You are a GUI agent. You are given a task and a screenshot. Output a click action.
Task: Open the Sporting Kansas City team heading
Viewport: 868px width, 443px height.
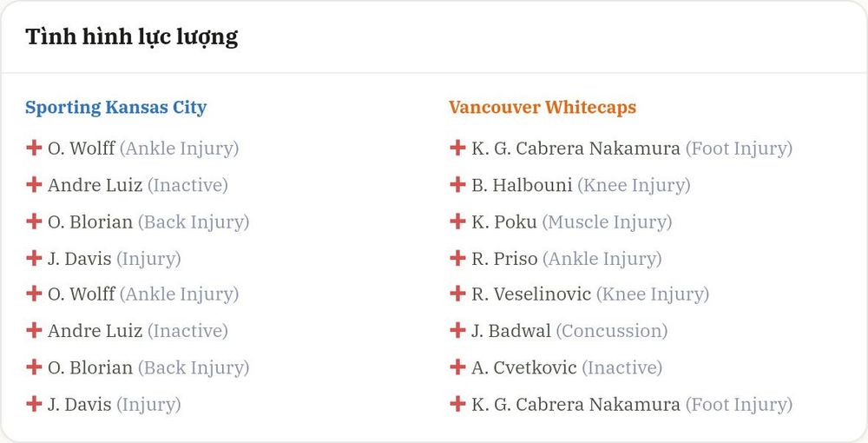[x=115, y=108]
